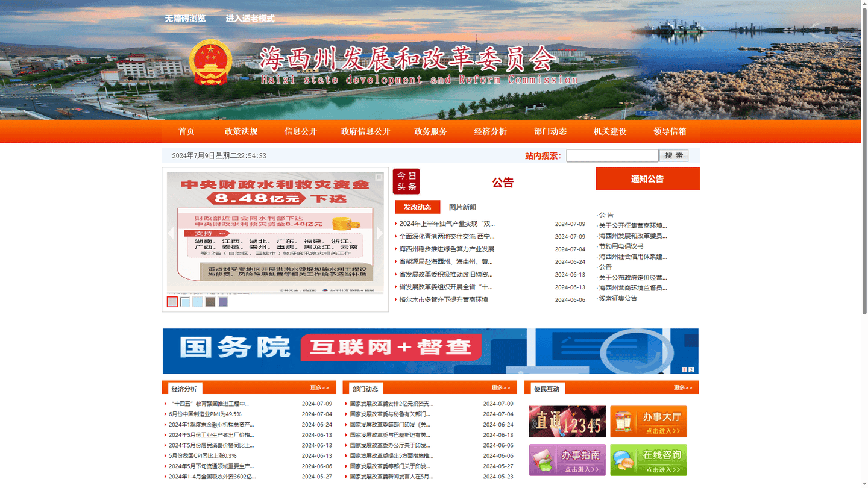Image resolution: width=868 pixels, height=488 pixels.
Task: Open notice 线索征集公告
Action: [x=618, y=298]
